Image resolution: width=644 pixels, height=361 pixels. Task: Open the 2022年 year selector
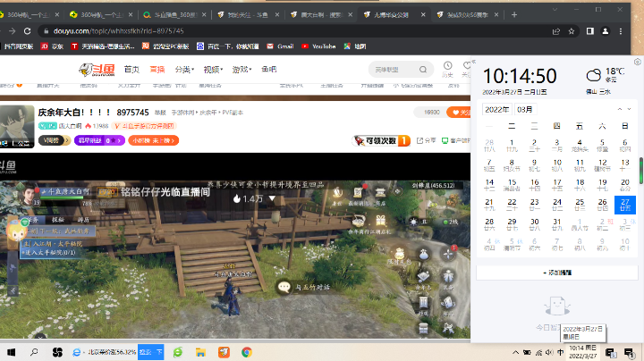(497, 110)
